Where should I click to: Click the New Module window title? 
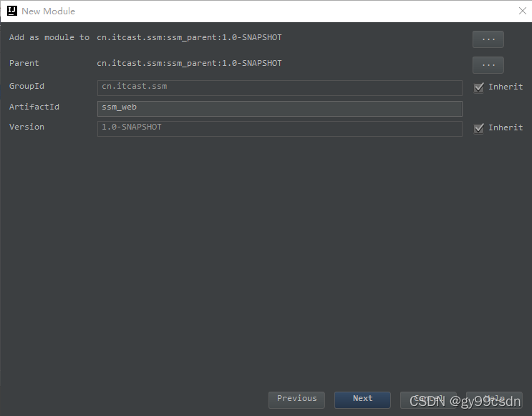click(48, 11)
